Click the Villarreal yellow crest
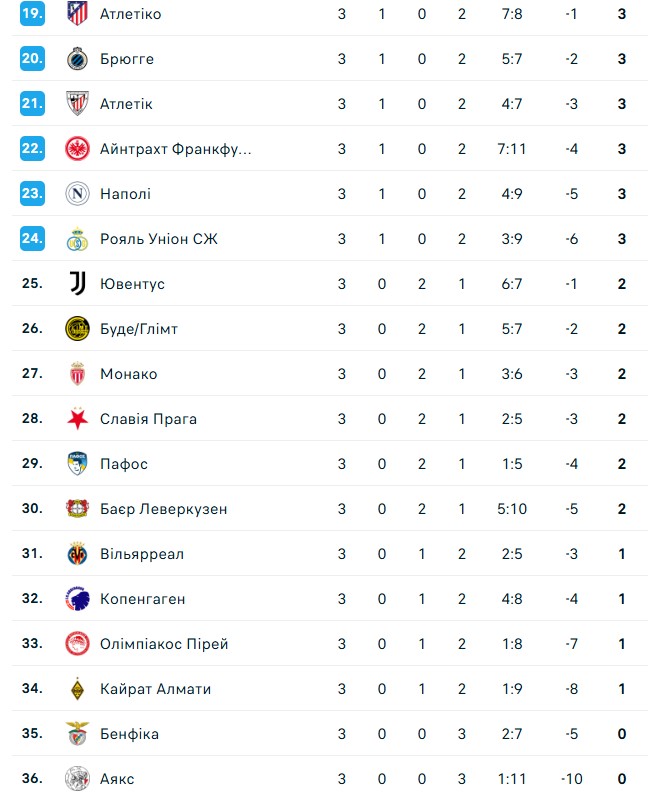 point(77,554)
